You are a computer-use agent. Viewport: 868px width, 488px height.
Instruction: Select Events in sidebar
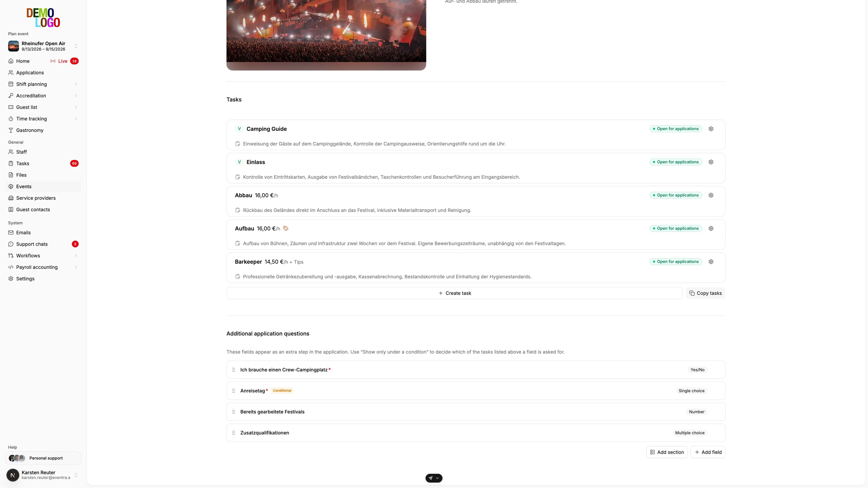click(x=43, y=187)
